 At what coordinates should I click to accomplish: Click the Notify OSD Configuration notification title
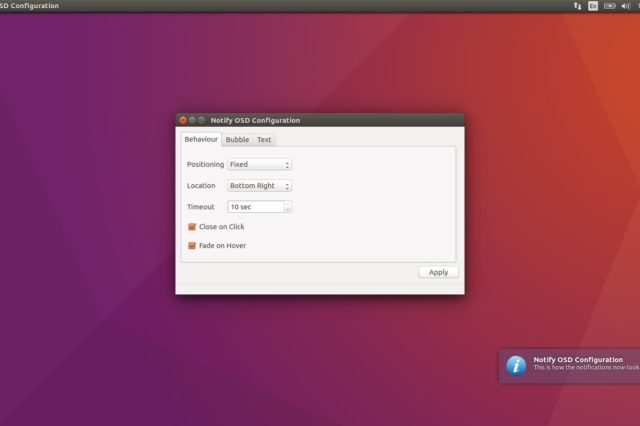pyautogui.click(x=578, y=359)
